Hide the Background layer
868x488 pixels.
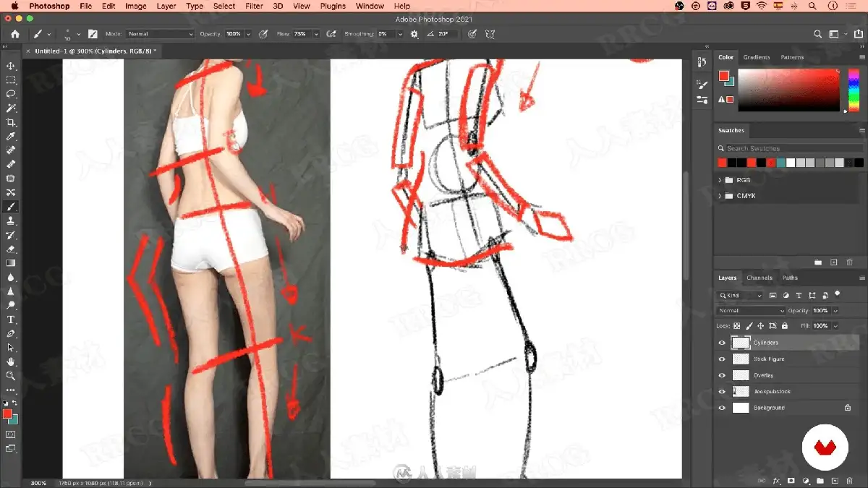721,408
